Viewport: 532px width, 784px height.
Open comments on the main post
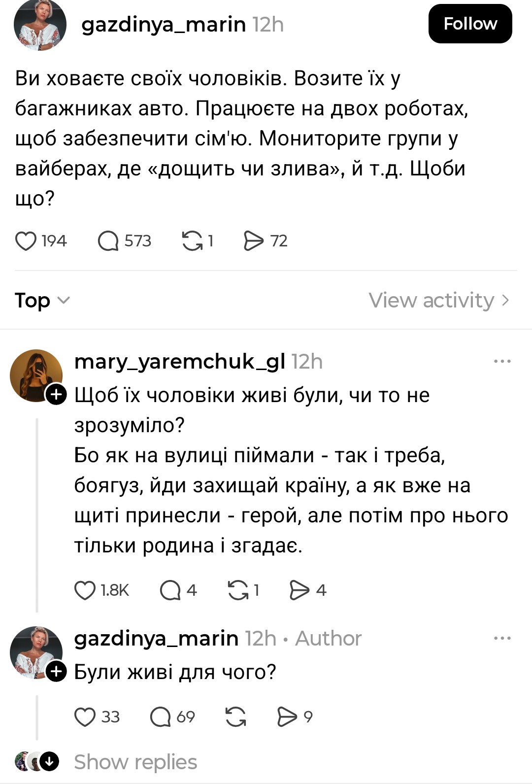(x=108, y=241)
